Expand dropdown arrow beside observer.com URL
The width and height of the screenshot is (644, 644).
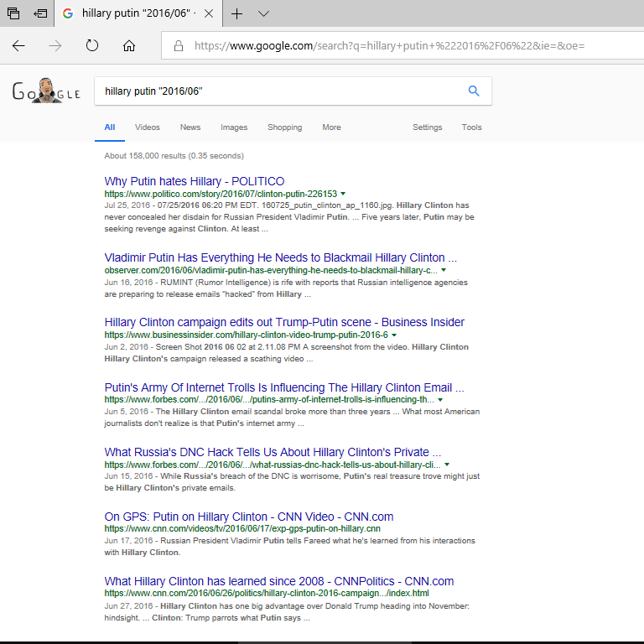pos(444,270)
